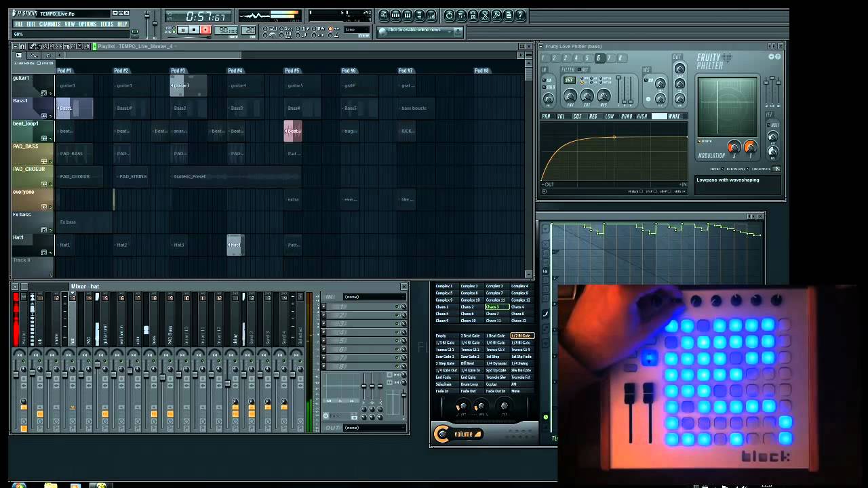Screen dimensions: 868x488
Task: Open the mixer shortcut icon
Action: point(431,16)
